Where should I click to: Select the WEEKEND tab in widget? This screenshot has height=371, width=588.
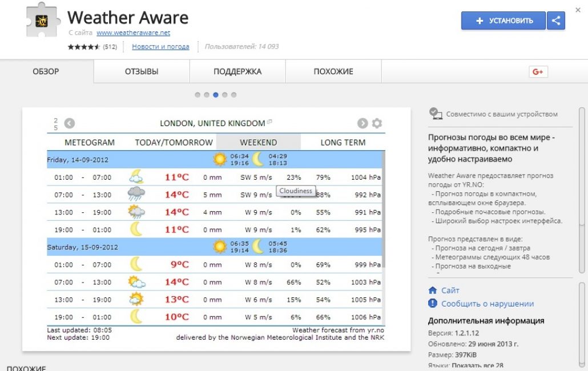pyautogui.click(x=259, y=142)
